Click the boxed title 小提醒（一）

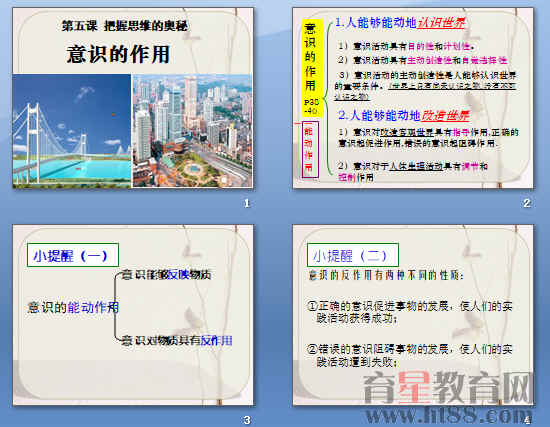point(73,255)
